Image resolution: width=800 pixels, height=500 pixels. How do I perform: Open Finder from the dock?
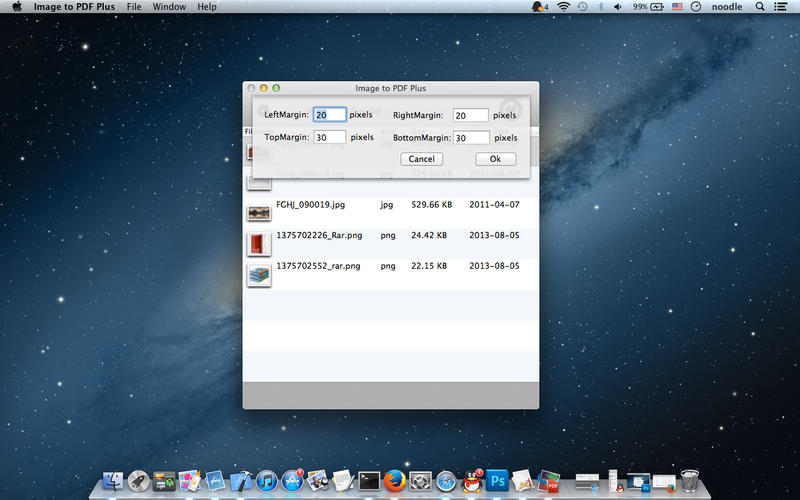pos(113,481)
